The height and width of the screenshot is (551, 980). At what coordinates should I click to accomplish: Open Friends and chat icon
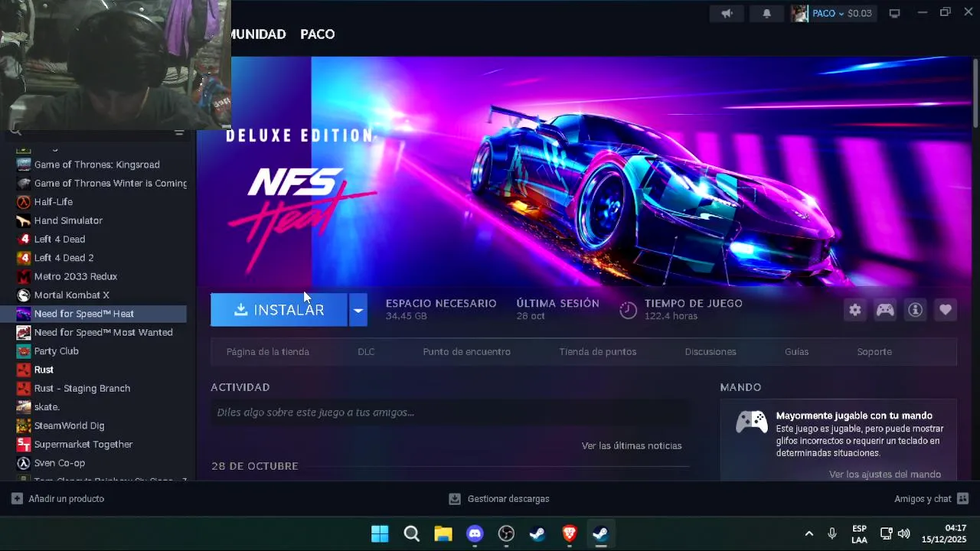pos(963,499)
